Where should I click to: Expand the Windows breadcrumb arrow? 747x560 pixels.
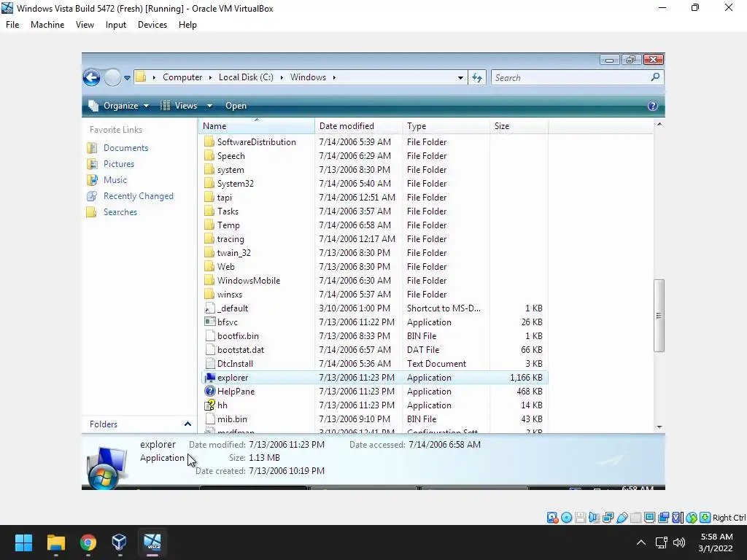334,77
